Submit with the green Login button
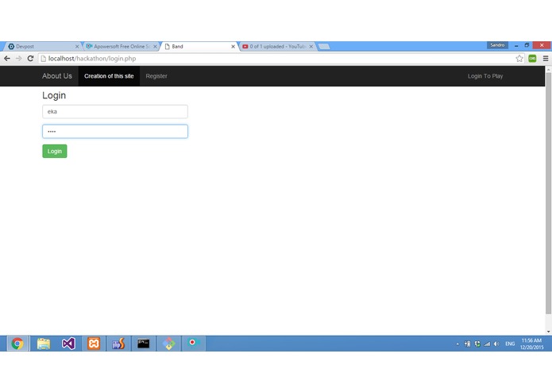The image size is (552, 392). tap(55, 152)
